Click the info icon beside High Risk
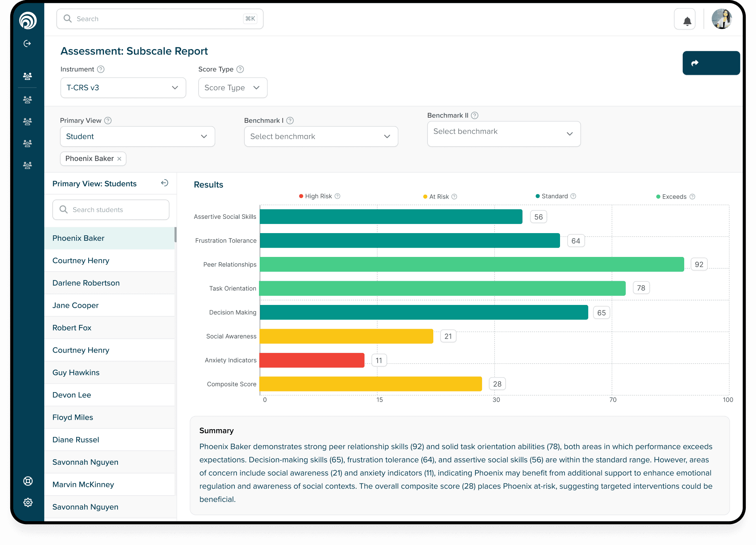Image resolution: width=756 pixels, height=545 pixels. (338, 196)
